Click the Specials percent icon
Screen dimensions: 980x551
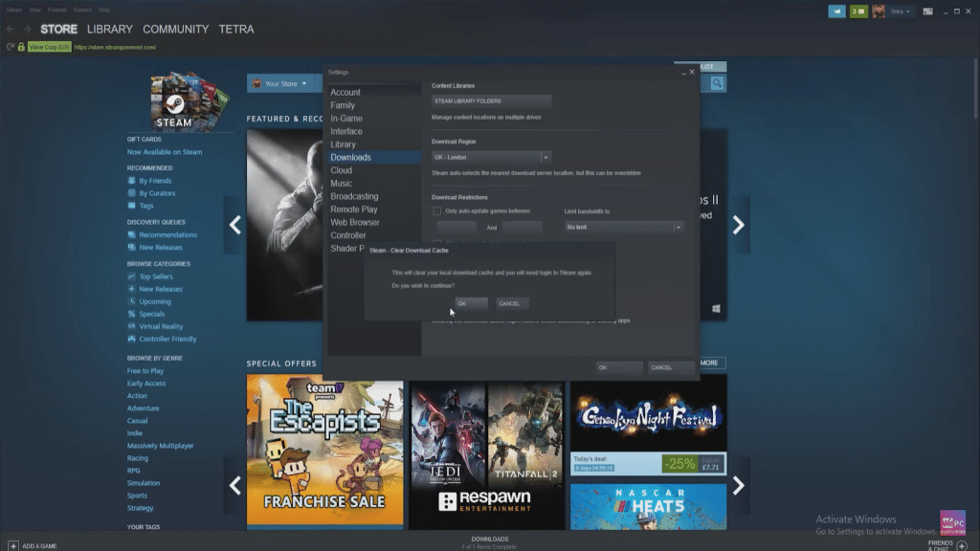coord(130,314)
